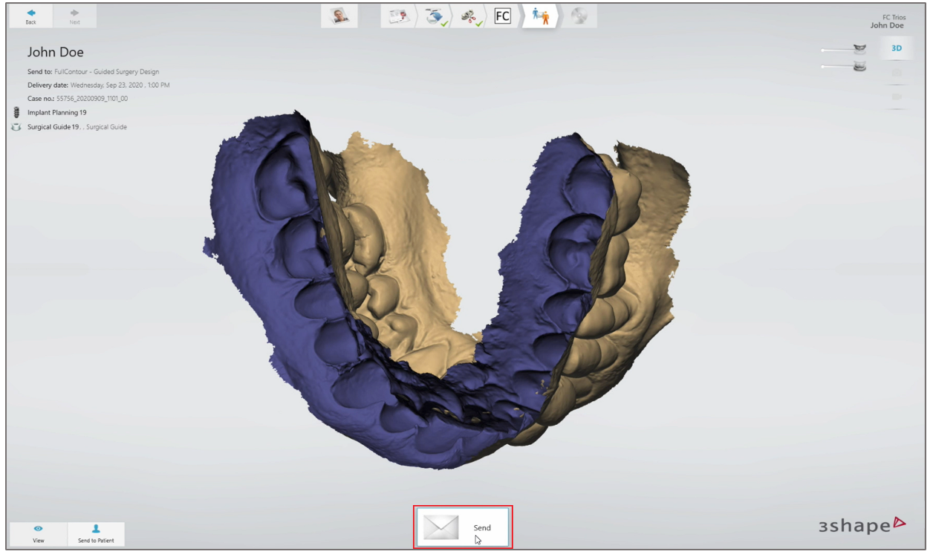
Task: Expand the Next step navigation arrow
Action: [74, 15]
